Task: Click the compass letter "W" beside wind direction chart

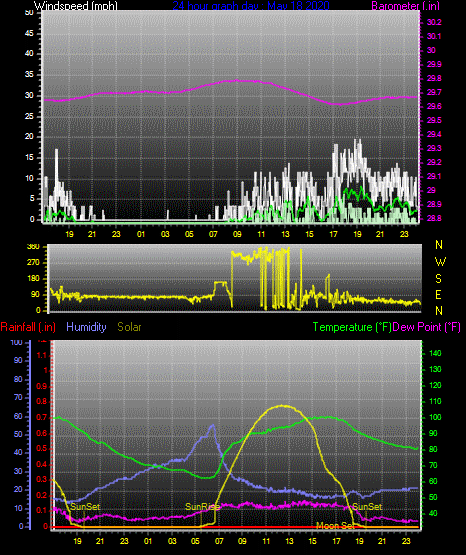Action: pos(440,262)
